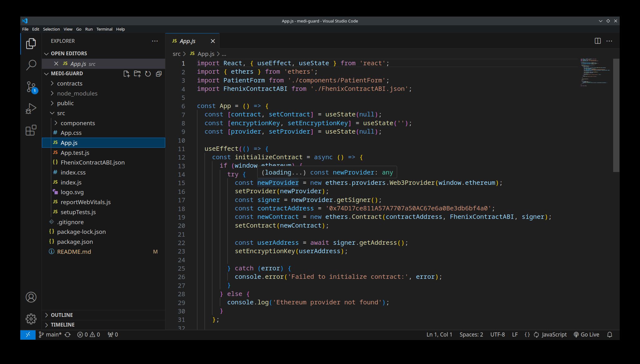The image size is (640, 364).
Task: Open the Search view in activity bar
Action: click(x=31, y=65)
